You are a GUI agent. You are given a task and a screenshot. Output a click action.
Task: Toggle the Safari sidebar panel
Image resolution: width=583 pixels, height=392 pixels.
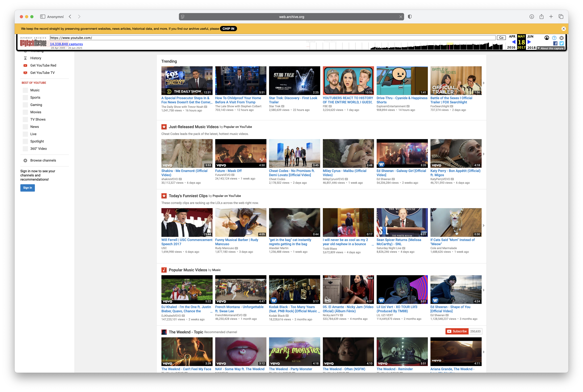coord(43,17)
